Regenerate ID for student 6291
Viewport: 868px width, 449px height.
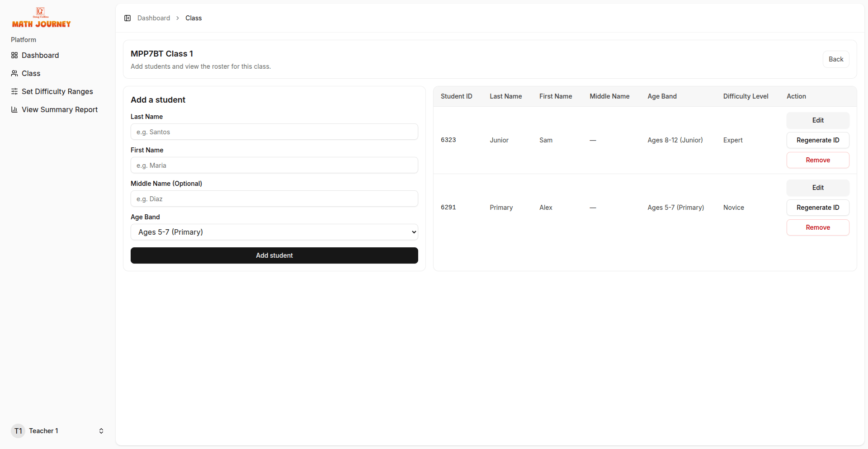(818, 208)
